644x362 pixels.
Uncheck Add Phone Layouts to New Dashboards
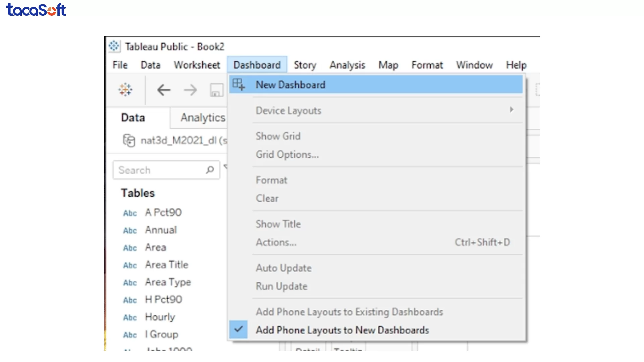click(x=342, y=330)
